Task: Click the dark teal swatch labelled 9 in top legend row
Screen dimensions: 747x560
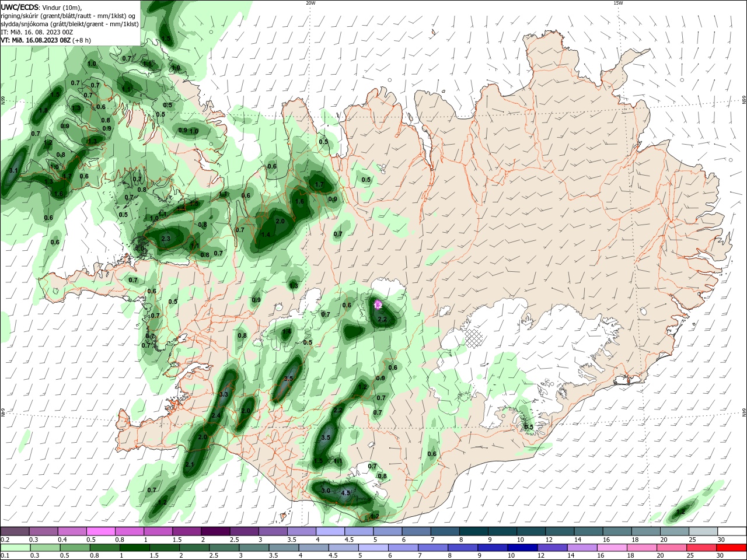Action: [502, 531]
